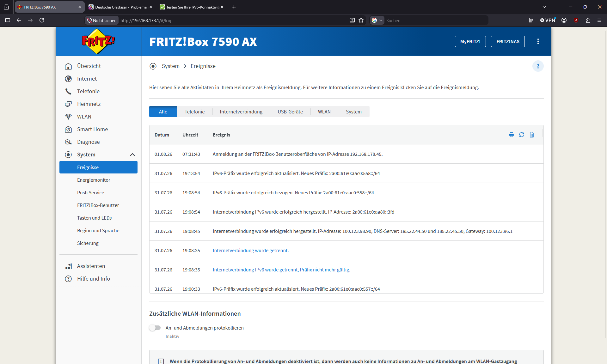Switch to the Telefonie filter tab
The height and width of the screenshot is (364, 607).
[195, 112]
